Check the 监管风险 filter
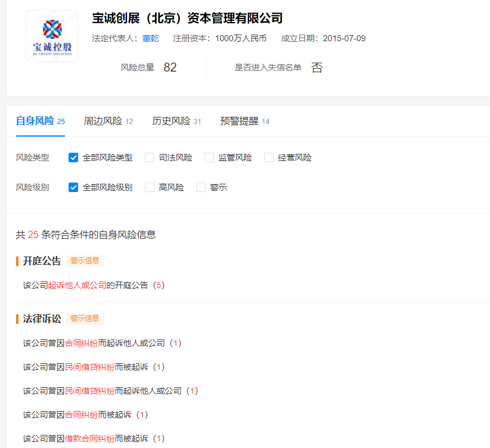 [210, 158]
